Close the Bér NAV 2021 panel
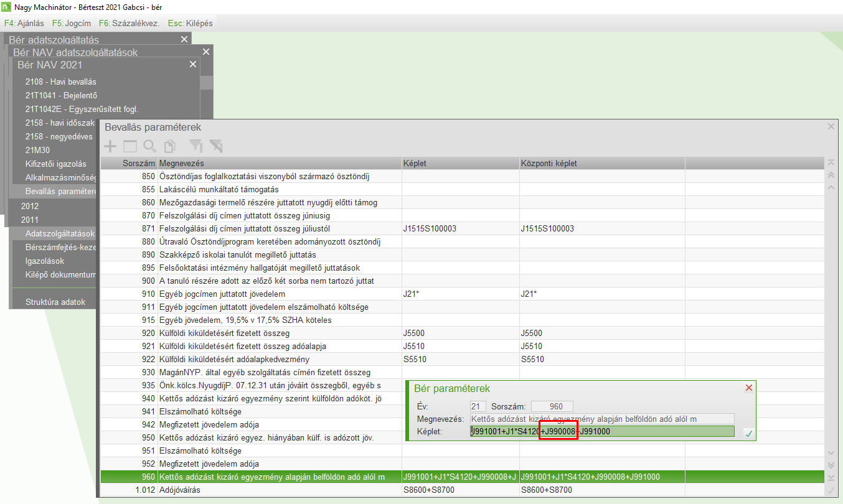The height and width of the screenshot is (504, 843). coord(193,64)
